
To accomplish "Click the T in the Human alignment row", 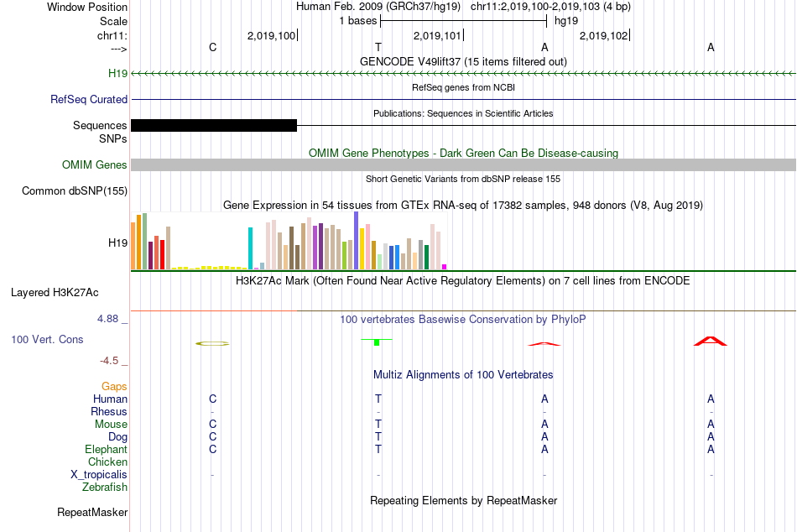I will click(x=378, y=399).
